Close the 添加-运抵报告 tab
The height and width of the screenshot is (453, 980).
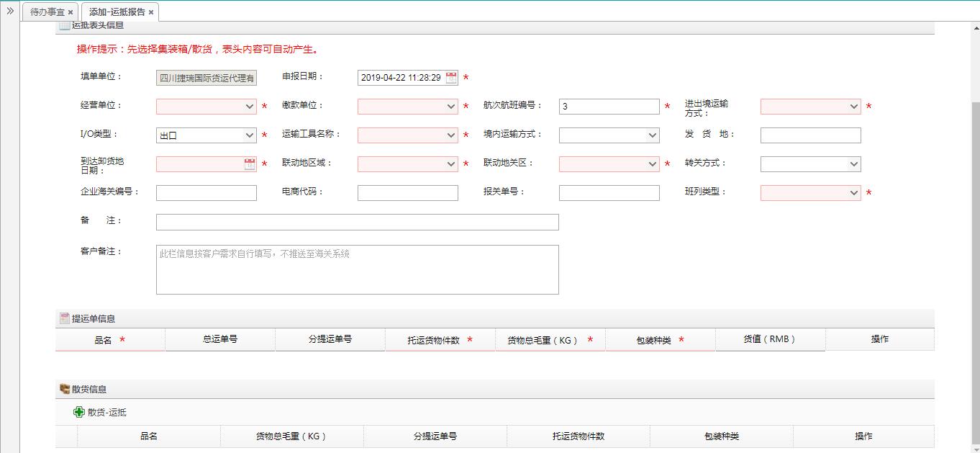click(x=151, y=12)
